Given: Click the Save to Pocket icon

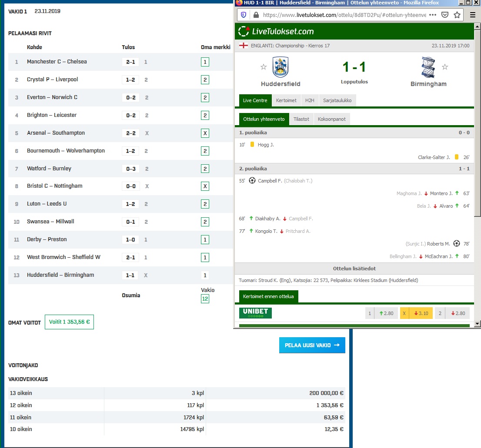Looking at the screenshot, I should click(x=445, y=15).
